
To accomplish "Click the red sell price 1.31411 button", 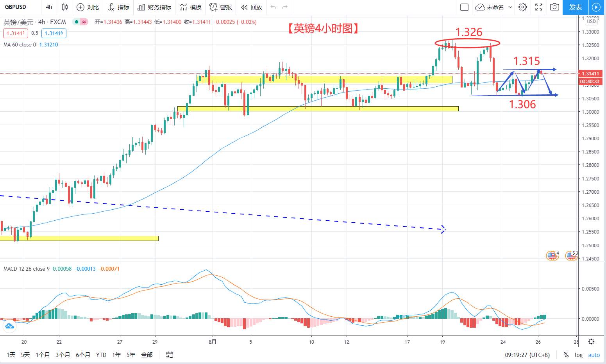I will 16,33.
